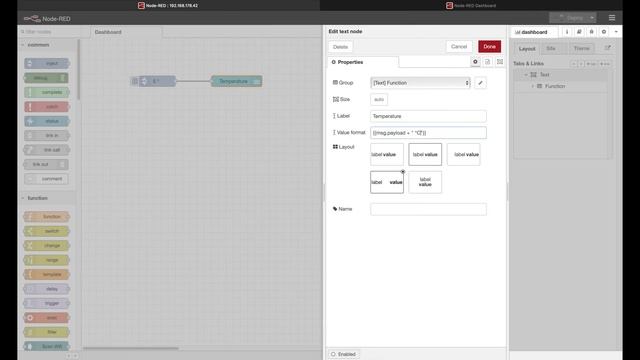Open node settings gear icon in Properties

[475, 62]
